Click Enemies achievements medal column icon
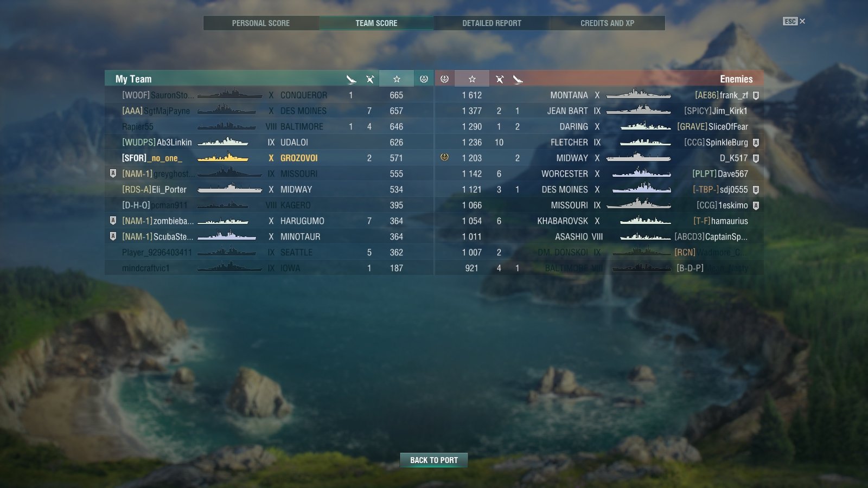Image resolution: width=868 pixels, height=488 pixels. (444, 79)
